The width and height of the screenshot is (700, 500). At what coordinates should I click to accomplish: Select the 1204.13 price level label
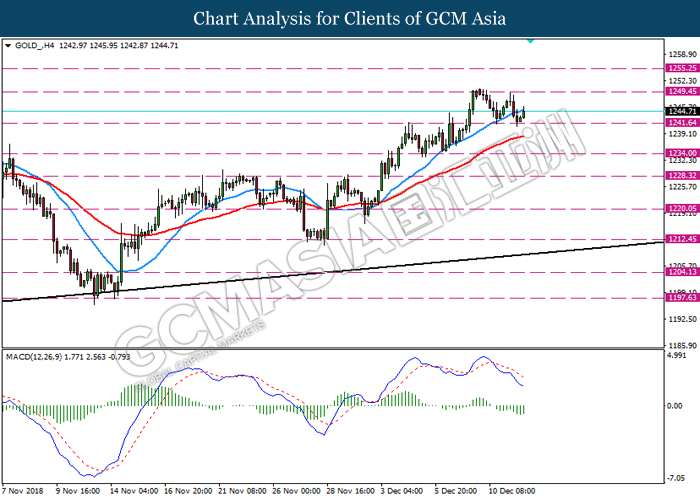click(683, 272)
